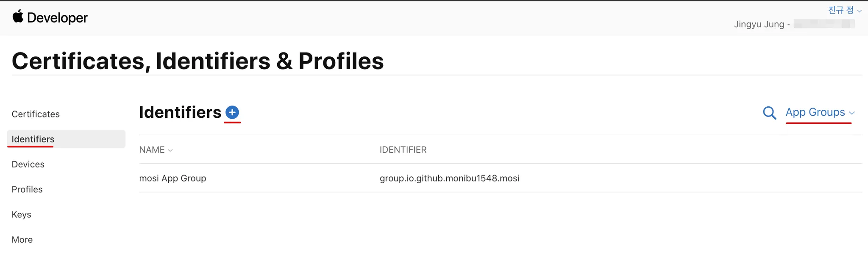Click the Apple logo icon
The height and width of the screenshot is (256, 868).
click(x=18, y=17)
